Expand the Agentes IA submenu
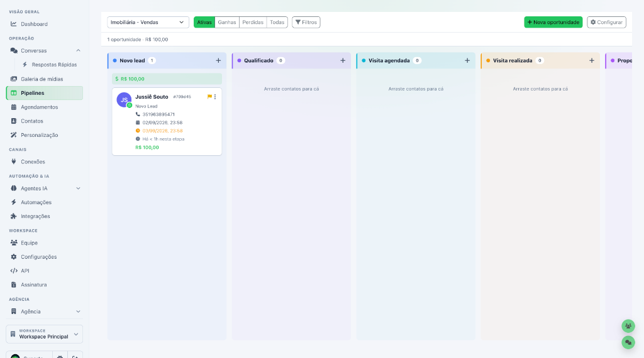This screenshot has width=644, height=358. point(78,188)
